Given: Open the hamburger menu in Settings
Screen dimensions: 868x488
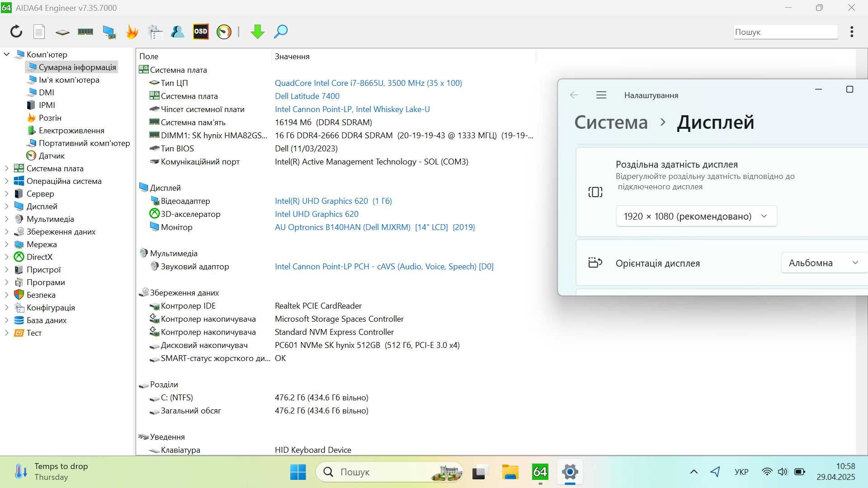Looking at the screenshot, I should [601, 95].
